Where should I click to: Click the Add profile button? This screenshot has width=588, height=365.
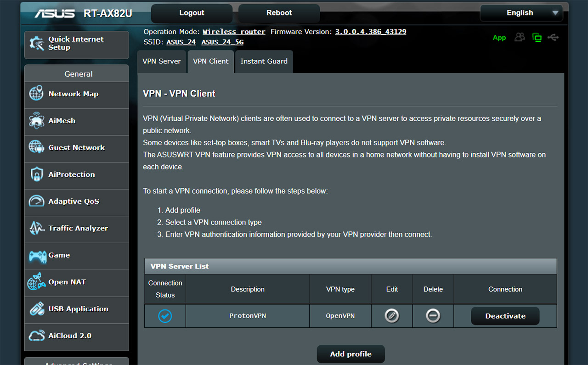tap(351, 354)
